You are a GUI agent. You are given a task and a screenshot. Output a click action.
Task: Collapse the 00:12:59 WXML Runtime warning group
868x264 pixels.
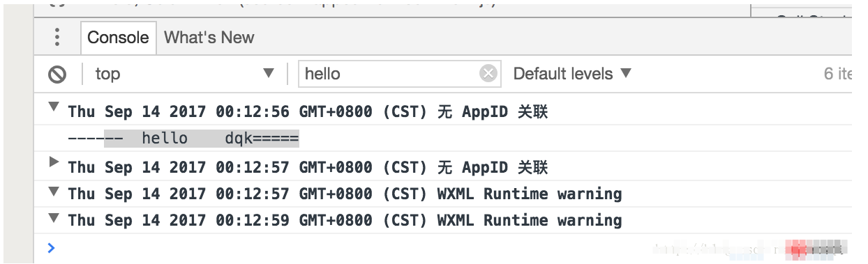(x=54, y=219)
